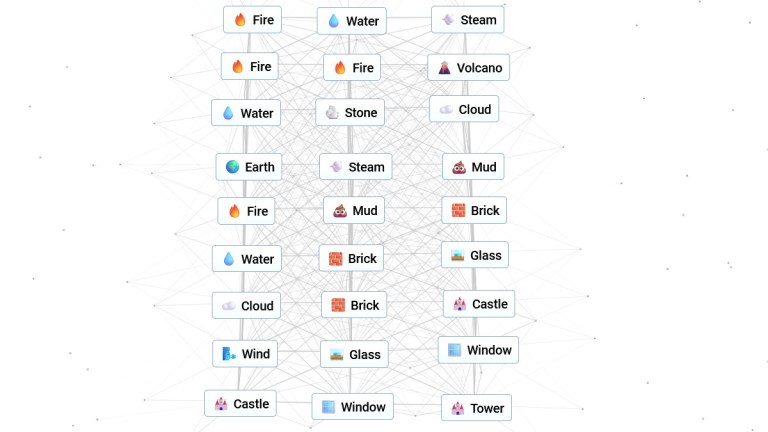Click Mud tile between Fire and Brick
Viewport: 768px width, 432px height.
coord(354,211)
